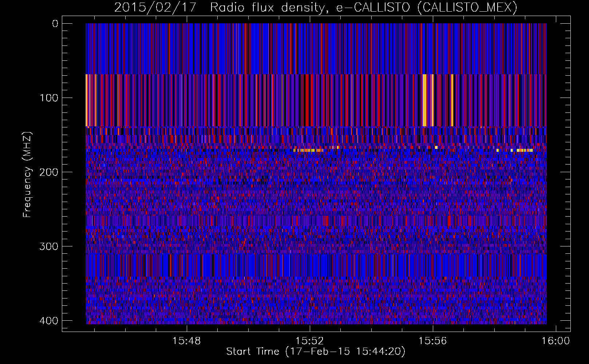This screenshot has height=364, width=589.
Task: Click the yellow stripe at the plot's left edge
Action: 87,100
